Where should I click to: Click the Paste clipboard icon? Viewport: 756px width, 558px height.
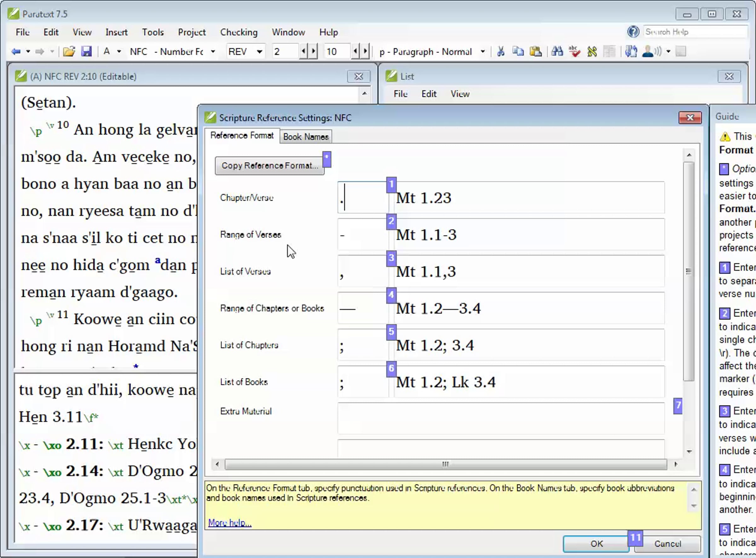tap(535, 52)
